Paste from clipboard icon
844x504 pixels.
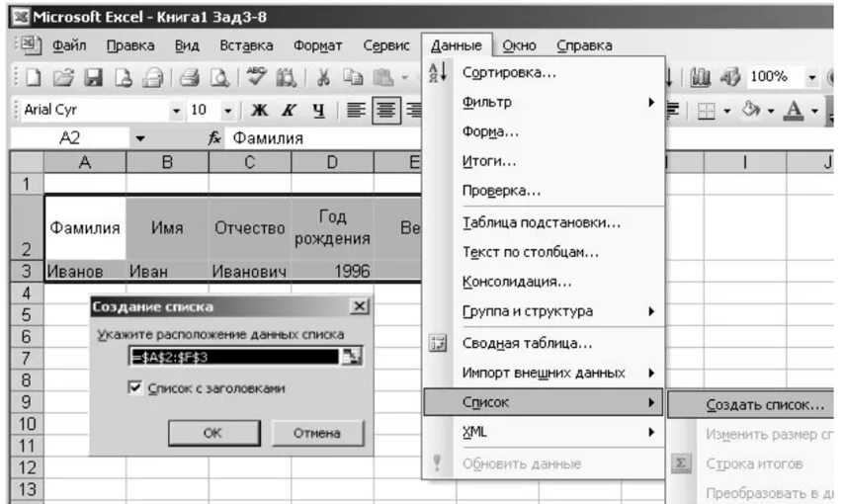click(x=382, y=77)
